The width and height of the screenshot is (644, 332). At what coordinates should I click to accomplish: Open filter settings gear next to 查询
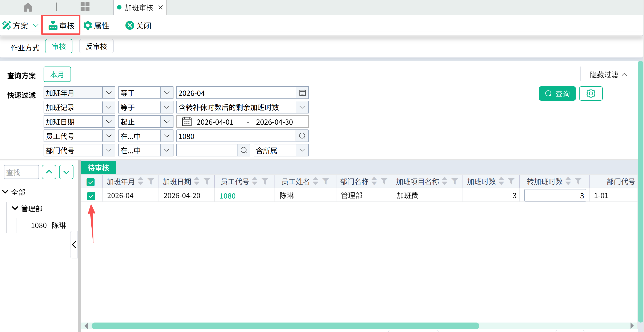(591, 93)
